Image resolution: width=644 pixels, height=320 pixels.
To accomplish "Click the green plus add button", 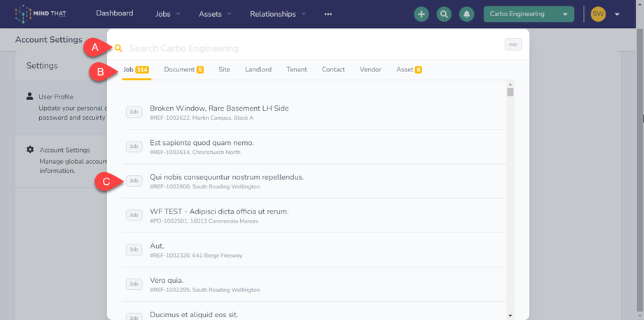I will point(421,14).
